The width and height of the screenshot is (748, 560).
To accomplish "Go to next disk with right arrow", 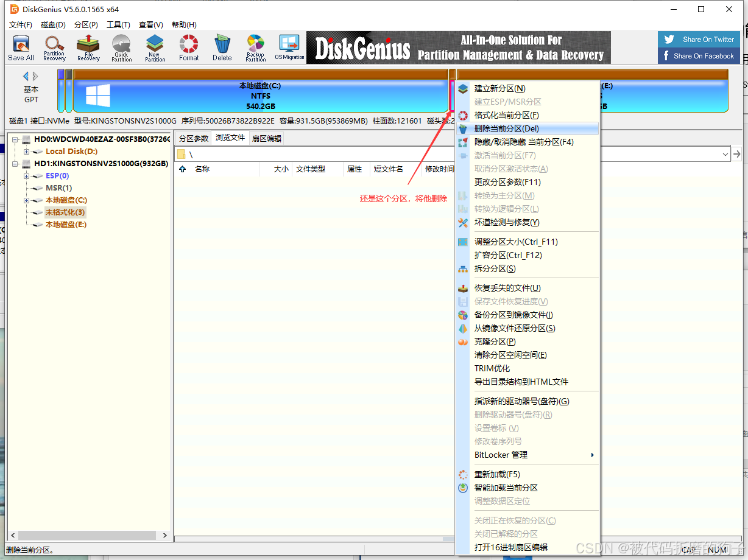I will pos(35,77).
